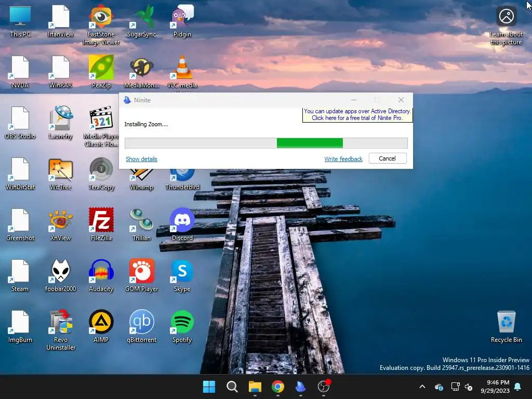Image resolution: width=532 pixels, height=399 pixels.
Task: Open Google Chrome from the taskbar
Action: [x=278, y=387]
